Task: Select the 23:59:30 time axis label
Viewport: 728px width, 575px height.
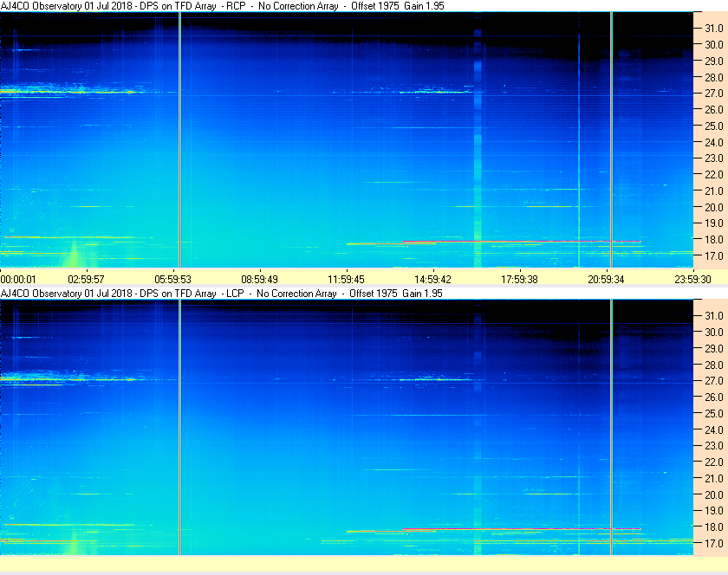Action: (692, 280)
